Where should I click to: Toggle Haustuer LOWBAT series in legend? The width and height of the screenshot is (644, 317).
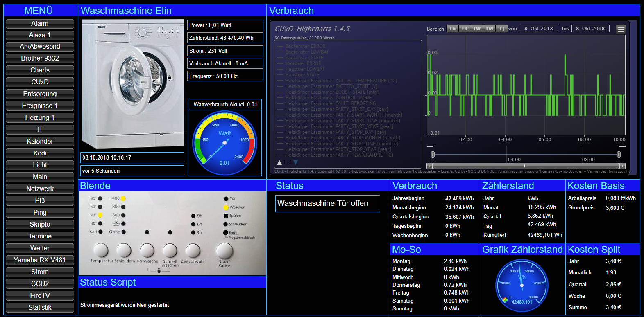click(301, 69)
